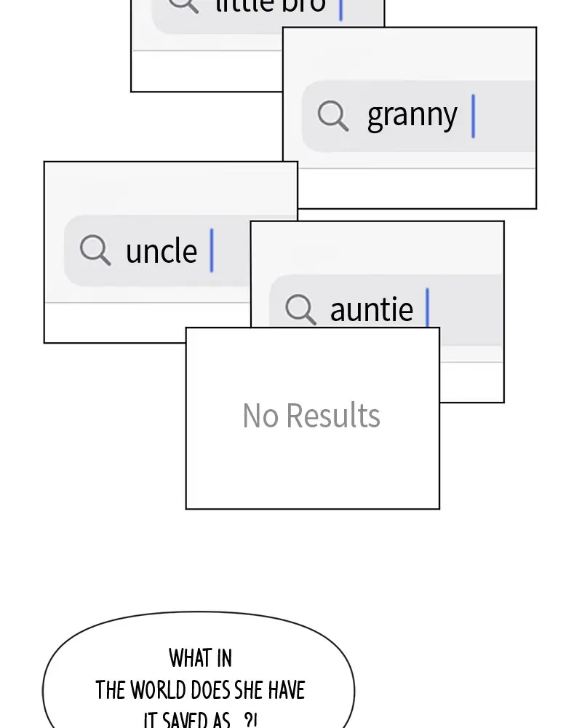Focus the little bro search field

(x=364, y=15)
